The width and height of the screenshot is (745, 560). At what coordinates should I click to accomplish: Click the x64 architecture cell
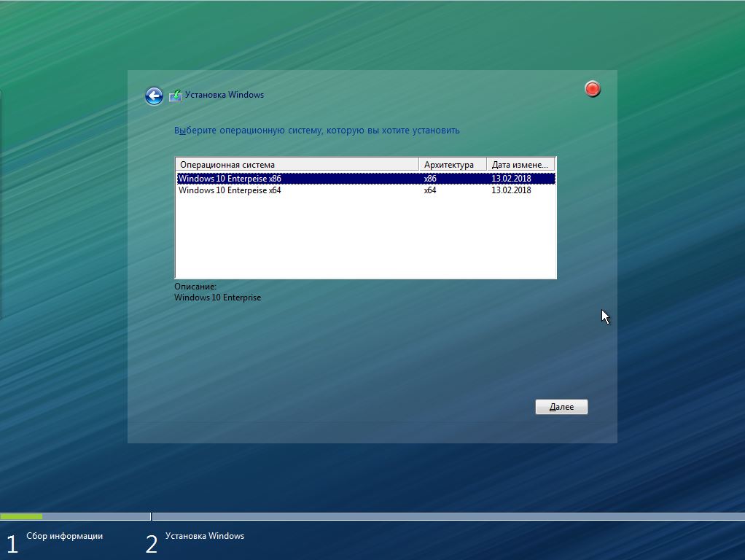[x=430, y=190]
